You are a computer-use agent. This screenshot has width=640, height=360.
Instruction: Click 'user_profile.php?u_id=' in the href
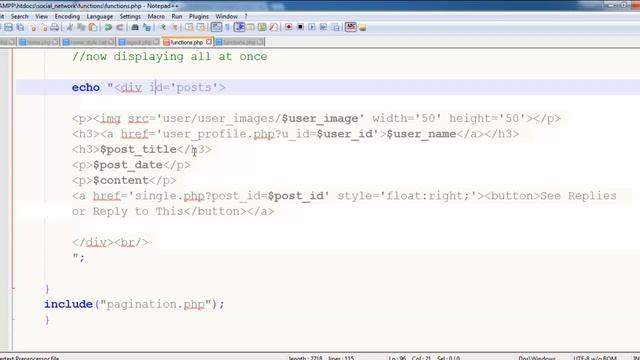(240, 134)
